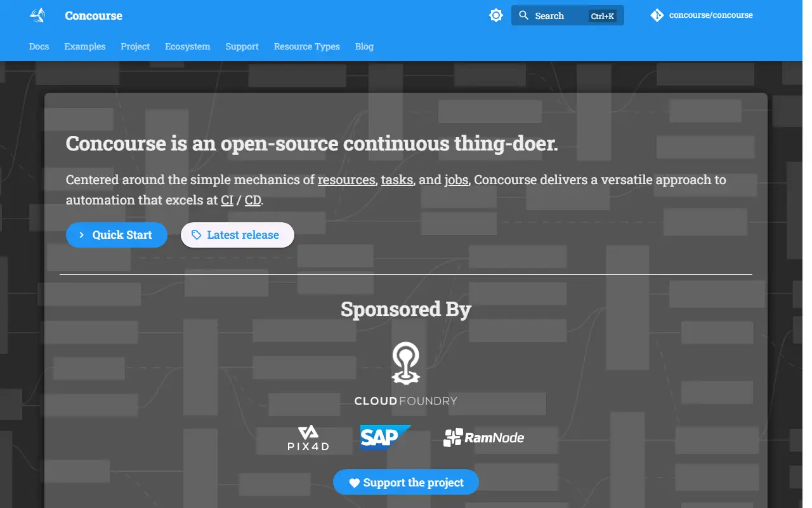Open the Support tab

[242, 46]
